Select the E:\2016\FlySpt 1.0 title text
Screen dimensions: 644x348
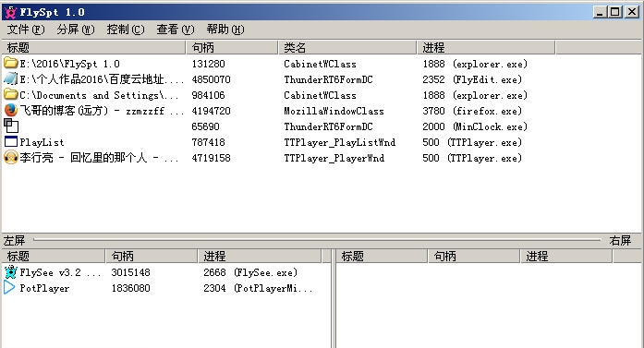[x=70, y=64]
